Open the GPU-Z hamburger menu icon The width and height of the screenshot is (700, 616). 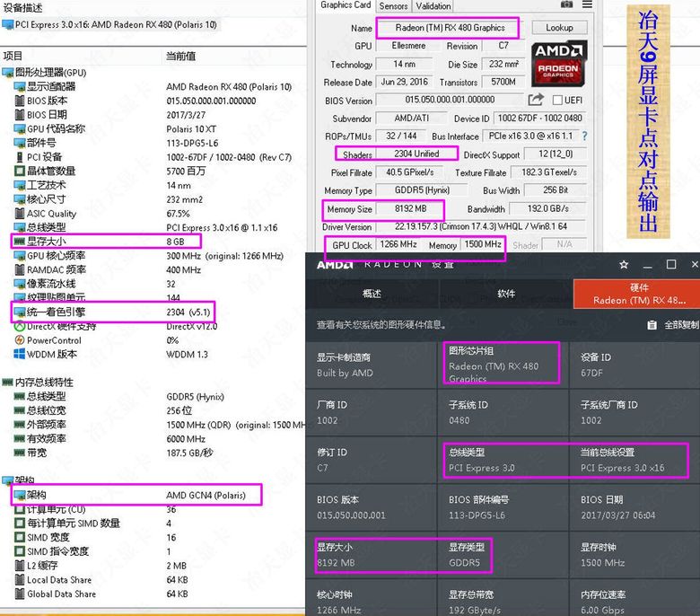click(588, 4)
